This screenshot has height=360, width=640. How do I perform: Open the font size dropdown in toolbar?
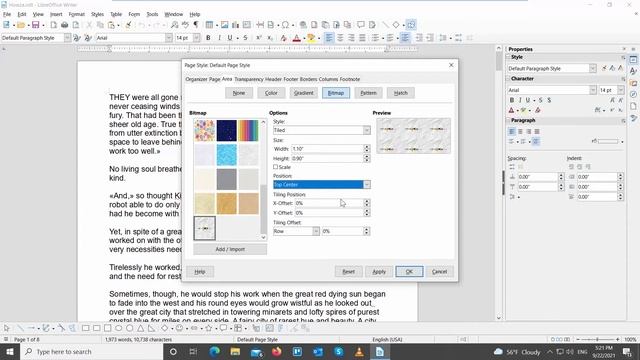pyautogui.click(x=196, y=38)
